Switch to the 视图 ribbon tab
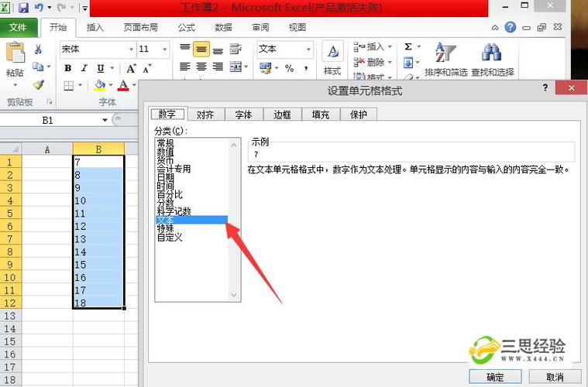 pos(297,27)
